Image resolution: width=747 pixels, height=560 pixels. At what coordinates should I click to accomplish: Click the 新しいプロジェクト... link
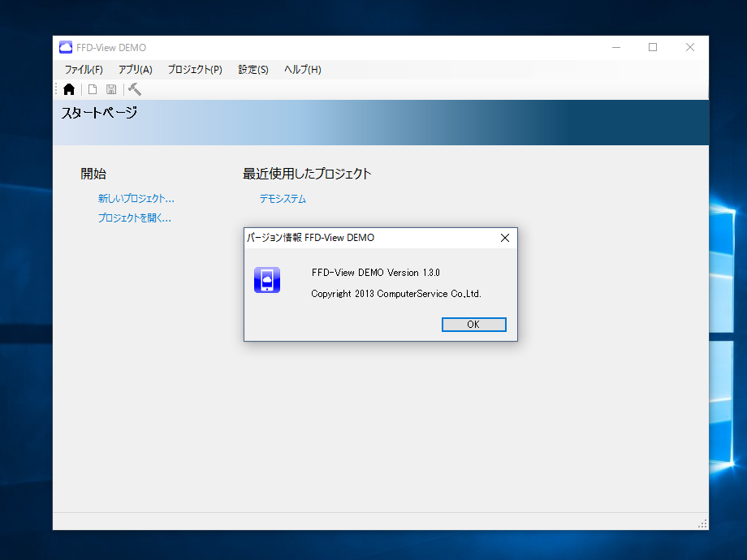pos(136,199)
